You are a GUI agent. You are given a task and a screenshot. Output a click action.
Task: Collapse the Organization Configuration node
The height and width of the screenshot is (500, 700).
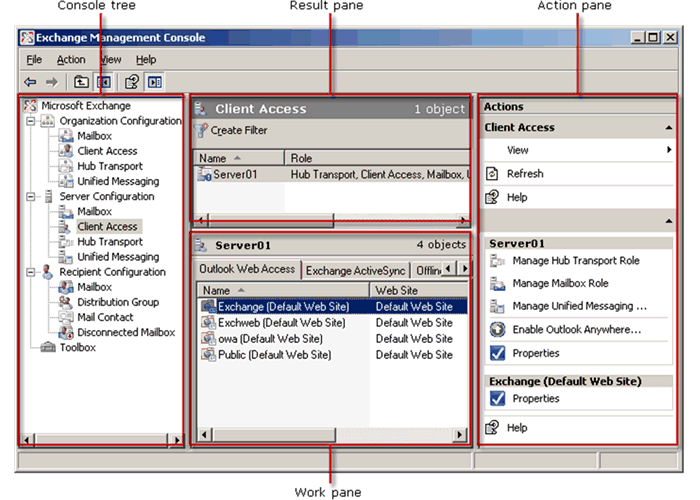[30, 121]
